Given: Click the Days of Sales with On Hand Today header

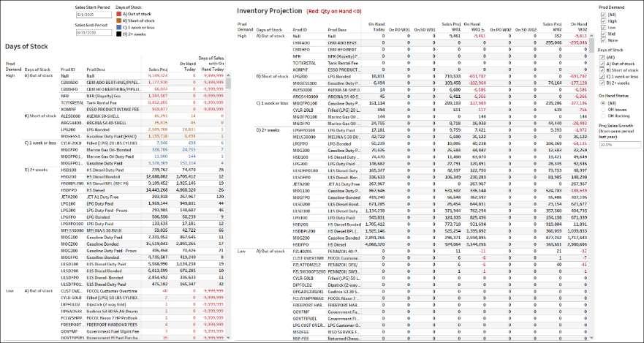Looking at the screenshot, I should click(x=211, y=64).
